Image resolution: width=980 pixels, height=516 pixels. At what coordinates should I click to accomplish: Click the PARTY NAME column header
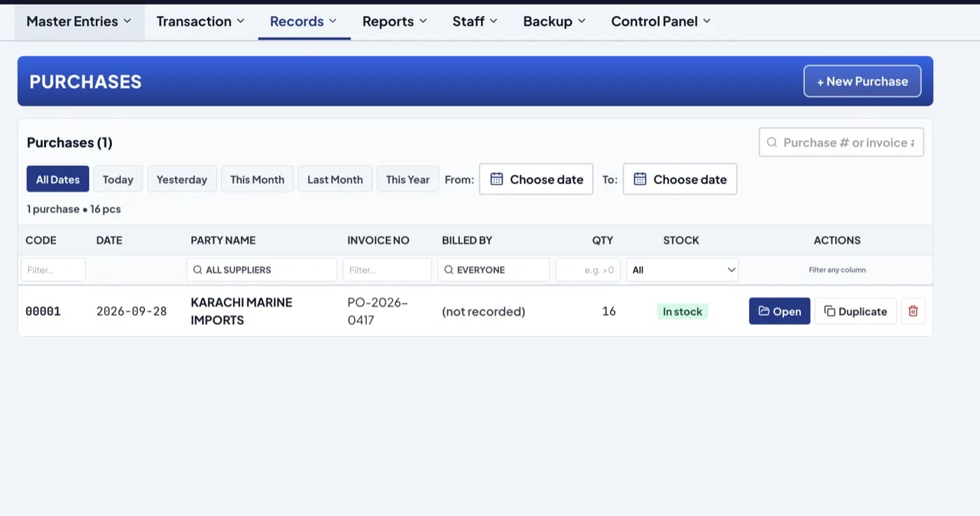(x=223, y=240)
